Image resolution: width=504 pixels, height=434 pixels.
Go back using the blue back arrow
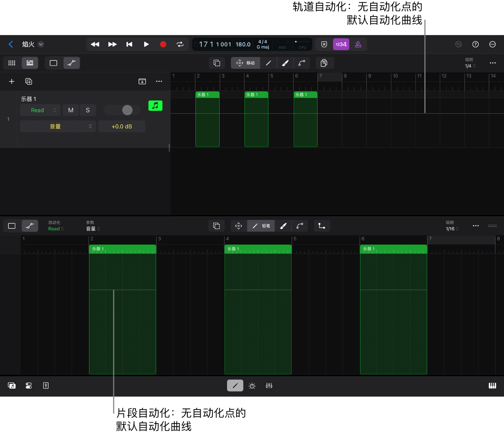pos(11,44)
